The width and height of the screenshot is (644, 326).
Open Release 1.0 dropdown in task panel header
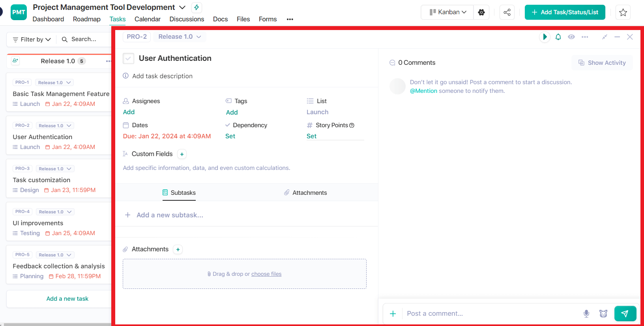(x=180, y=37)
